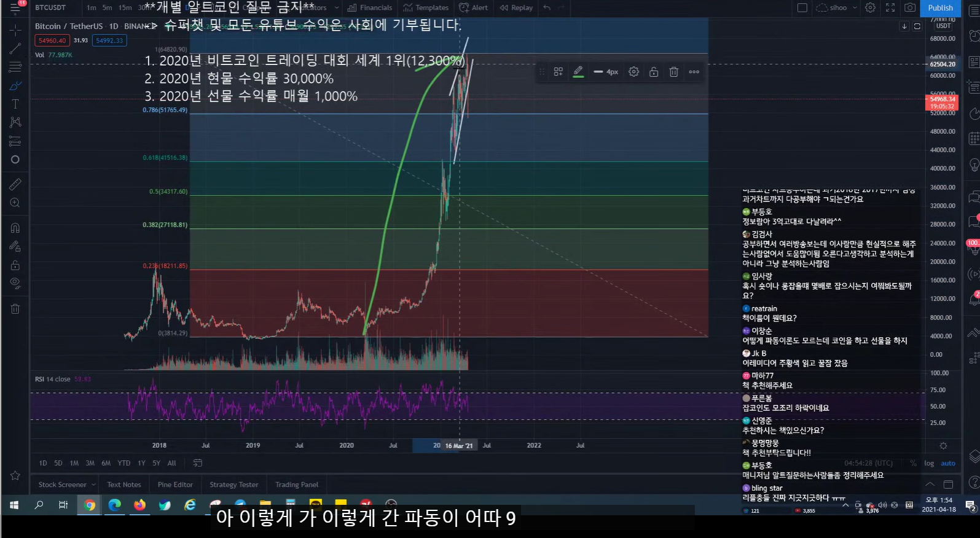Open drawing templates in floating toolbar
This screenshot has height=538, width=980.
[x=559, y=72]
